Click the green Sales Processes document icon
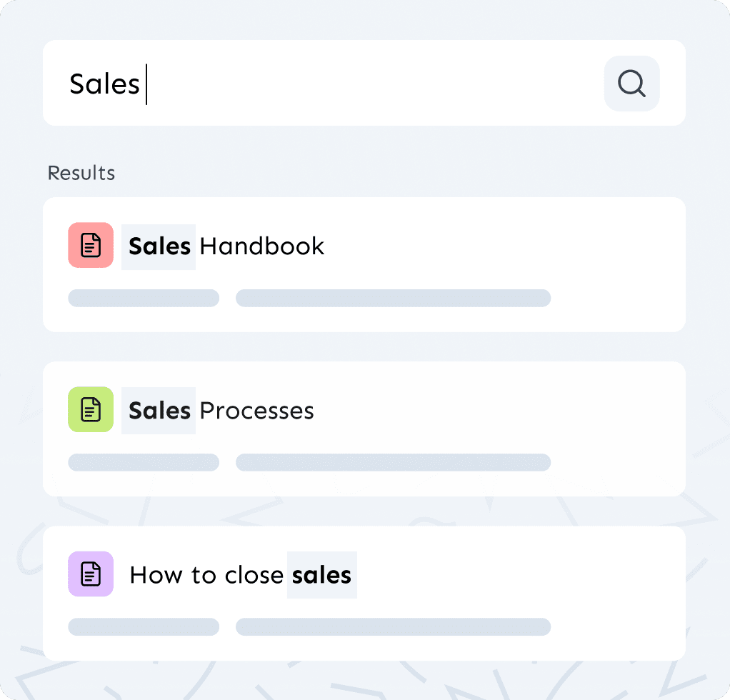Viewport: 730px width, 700px height. click(x=90, y=409)
